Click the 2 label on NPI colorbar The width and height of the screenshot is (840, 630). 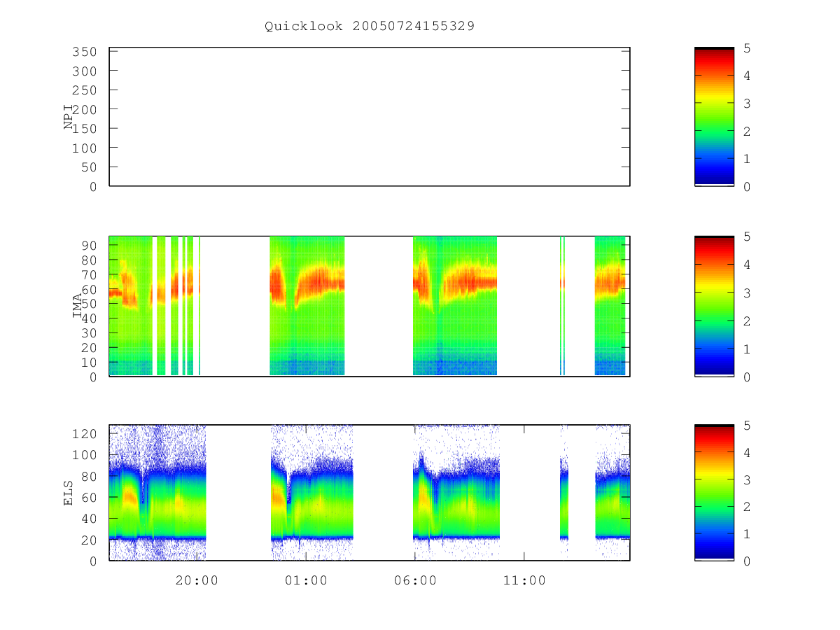[x=748, y=131]
